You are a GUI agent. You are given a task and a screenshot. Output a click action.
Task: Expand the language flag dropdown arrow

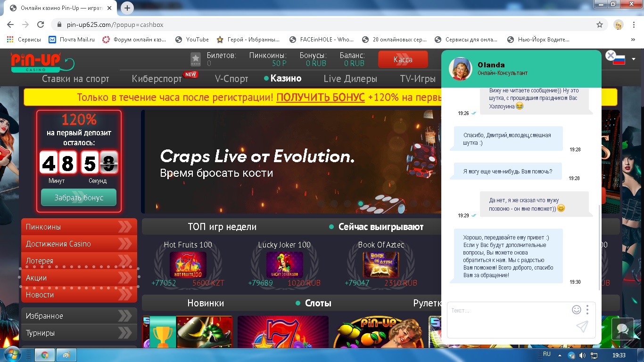pyautogui.click(x=634, y=59)
